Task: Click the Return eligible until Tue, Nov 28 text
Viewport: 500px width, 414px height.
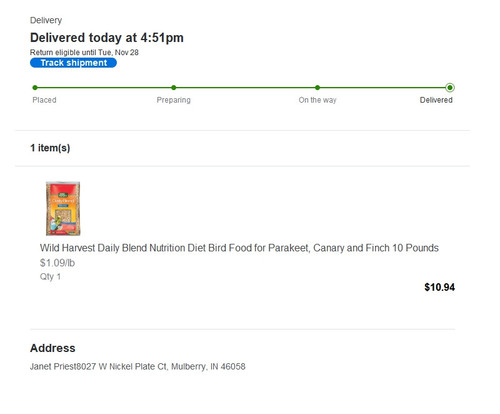Action: [x=84, y=52]
